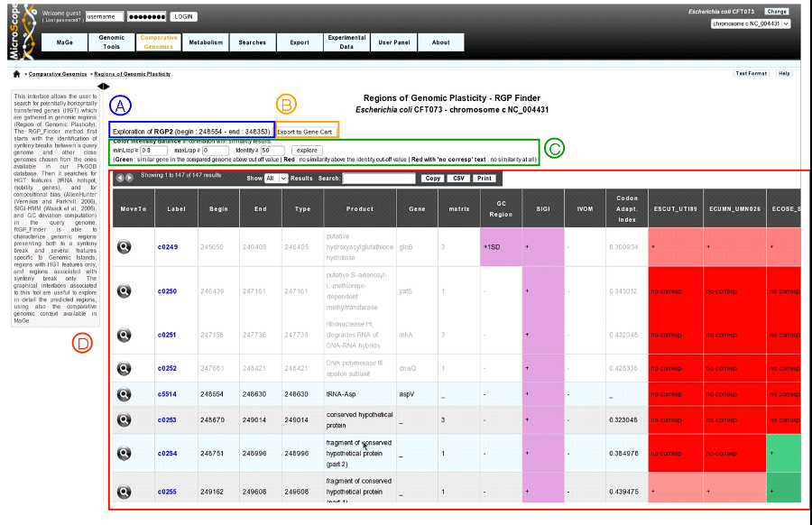
Task: Click the next page arrow in results bar
Action: point(129,178)
